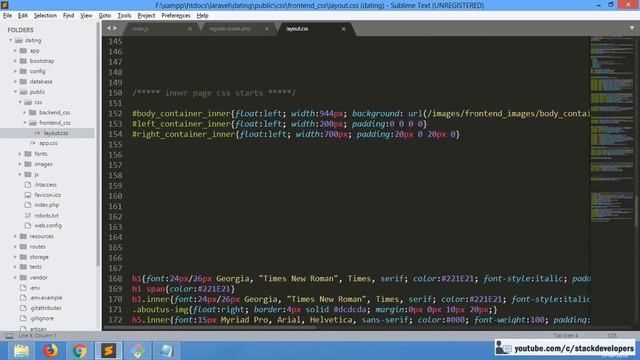640x360 pixels.
Task: Expand the vendor folder
Action: 16,277
